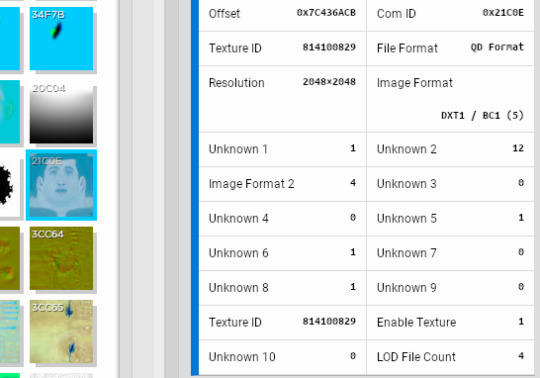Image resolution: width=540 pixels, height=378 pixels.
Task: Click the Image Format label
Action: pos(415,83)
